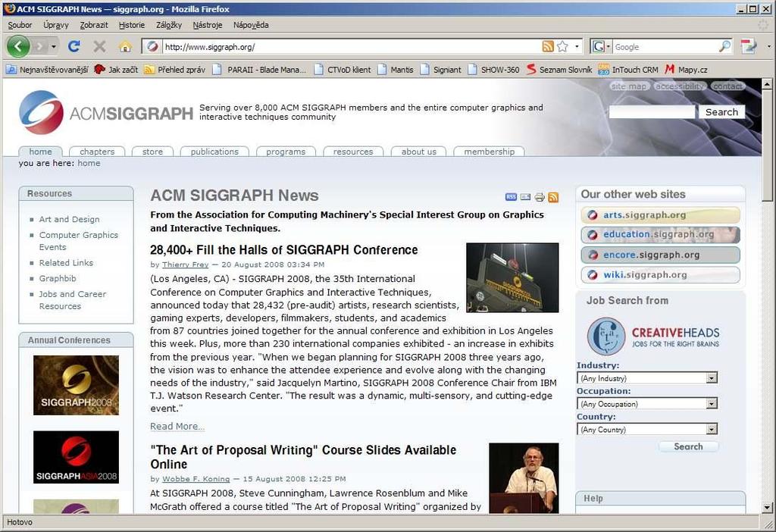Click the blue RSS badge beside news heading
The height and width of the screenshot is (532, 776).
(512, 197)
